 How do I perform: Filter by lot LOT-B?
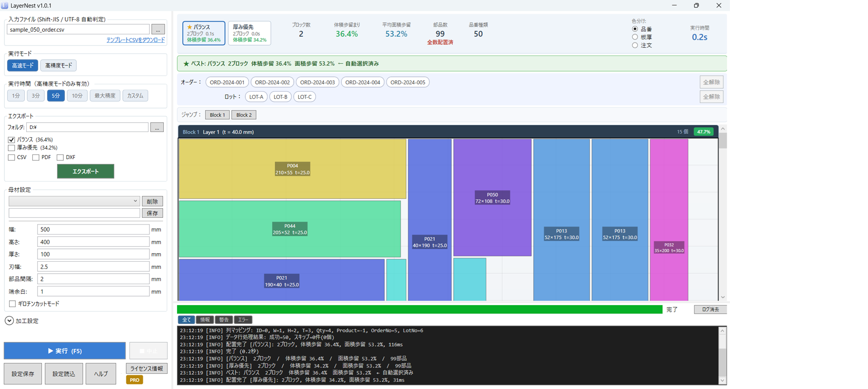click(280, 97)
